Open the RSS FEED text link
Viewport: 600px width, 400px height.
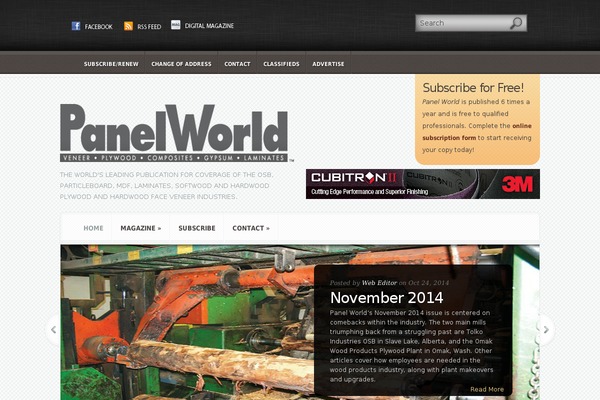tap(149, 26)
